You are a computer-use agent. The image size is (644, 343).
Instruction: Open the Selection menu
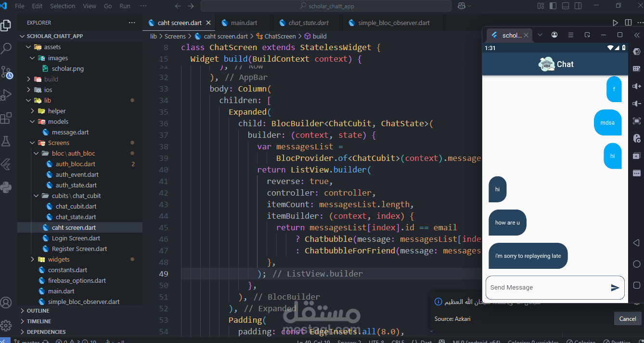tap(63, 6)
